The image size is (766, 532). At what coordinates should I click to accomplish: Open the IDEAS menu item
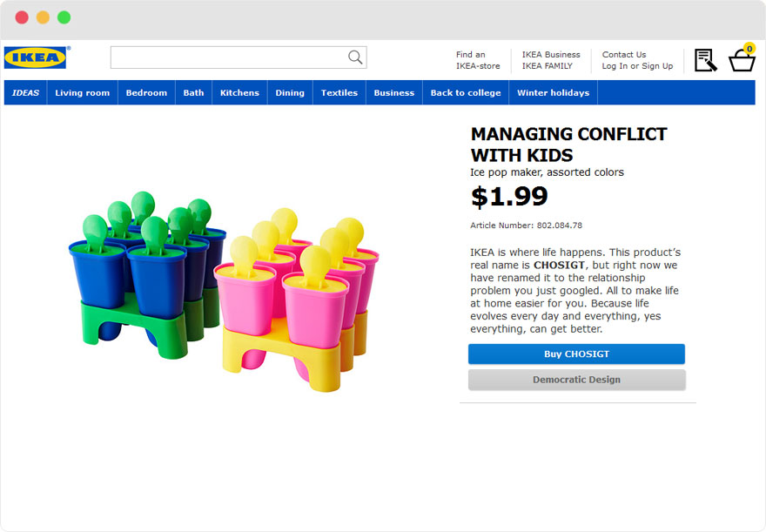pyautogui.click(x=25, y=93)
